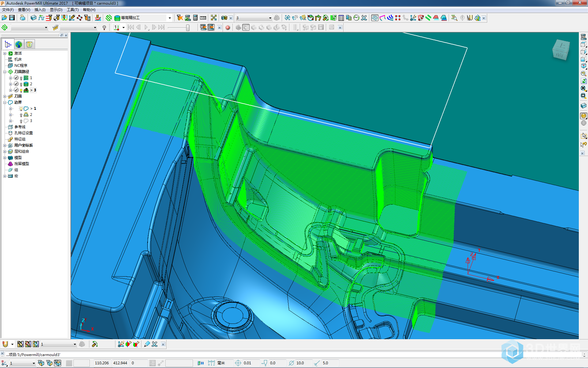Open the globe browser tab icon
This screenshot has width=588, height=368.
(x=19, y=44)
